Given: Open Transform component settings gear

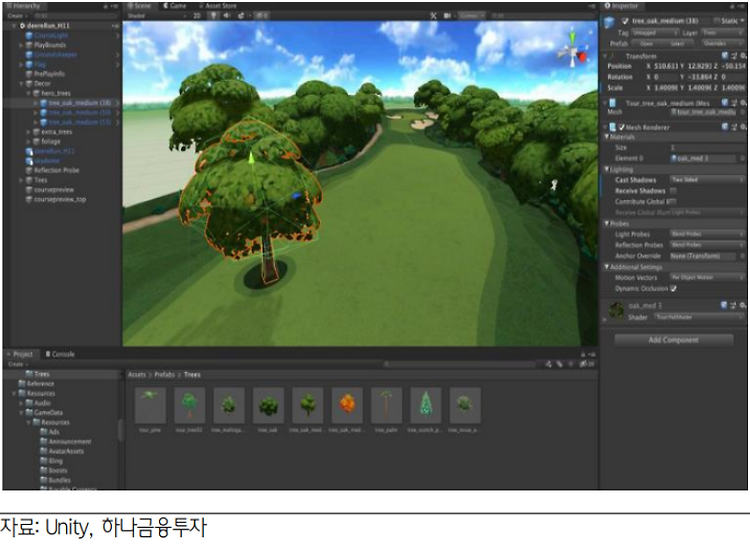Looking at the screenshot, I should (x=743, y=56).
